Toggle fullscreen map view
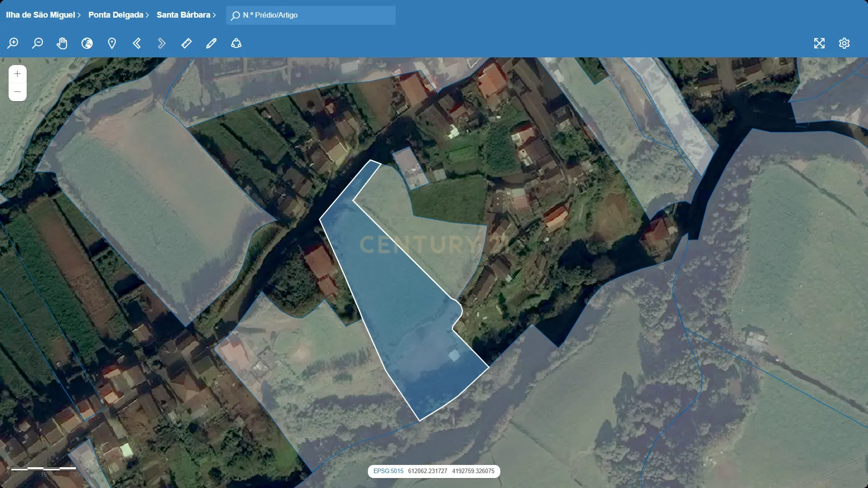 tap(819, 43)
